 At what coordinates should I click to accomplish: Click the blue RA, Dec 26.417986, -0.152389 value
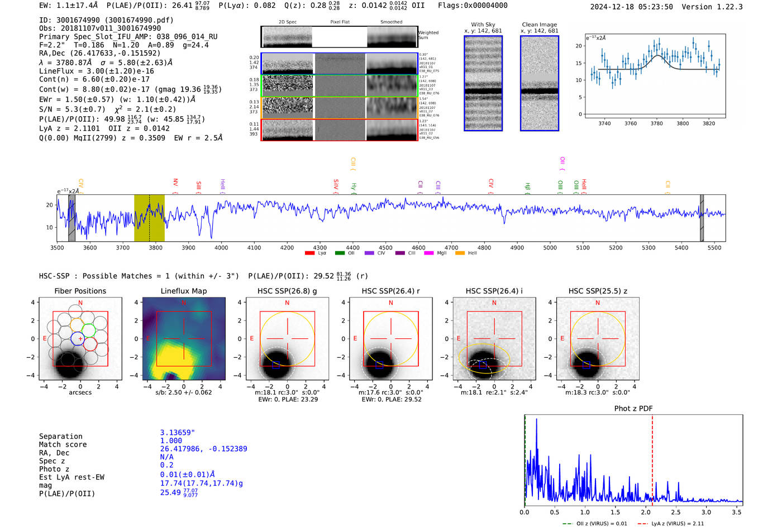[203, 449]
